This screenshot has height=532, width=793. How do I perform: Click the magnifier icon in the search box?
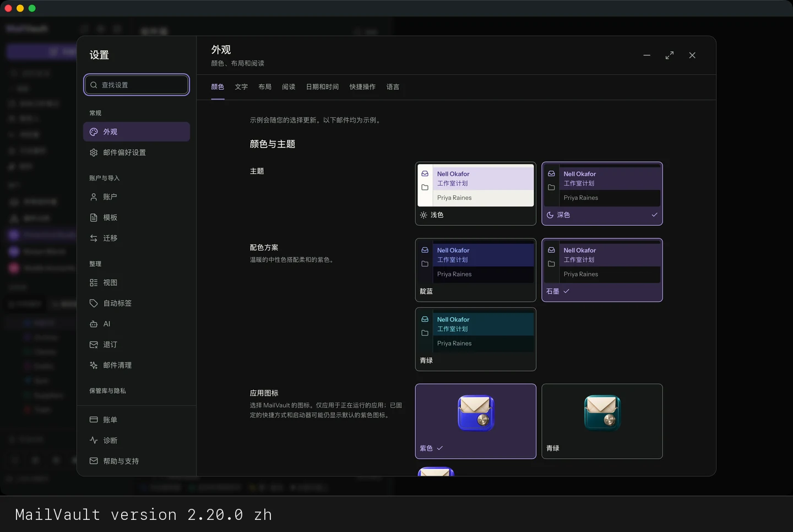click(x=94, y=85)
